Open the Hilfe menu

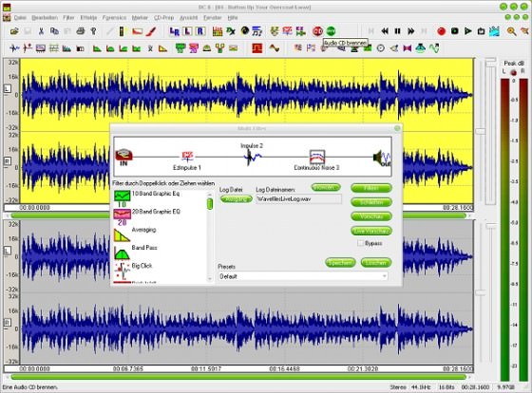[233, 18]
